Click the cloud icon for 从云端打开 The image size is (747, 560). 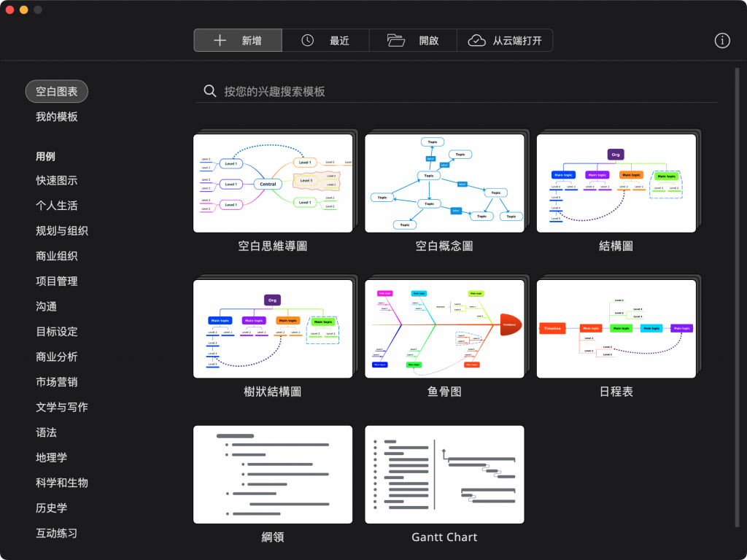tap(478, 40)
